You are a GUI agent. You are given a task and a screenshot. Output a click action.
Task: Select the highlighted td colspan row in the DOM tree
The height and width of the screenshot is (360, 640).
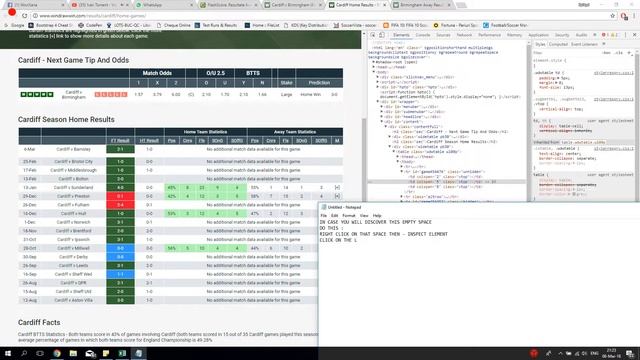447,182
